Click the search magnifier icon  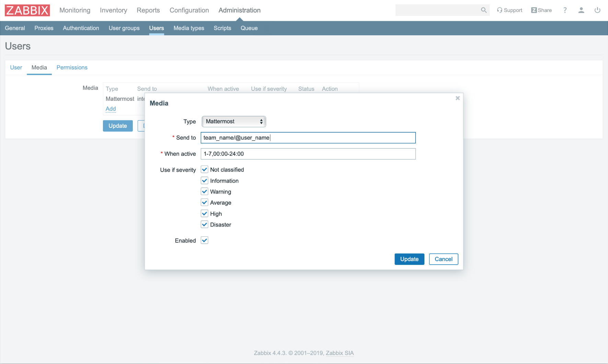[x=483, y=10]
